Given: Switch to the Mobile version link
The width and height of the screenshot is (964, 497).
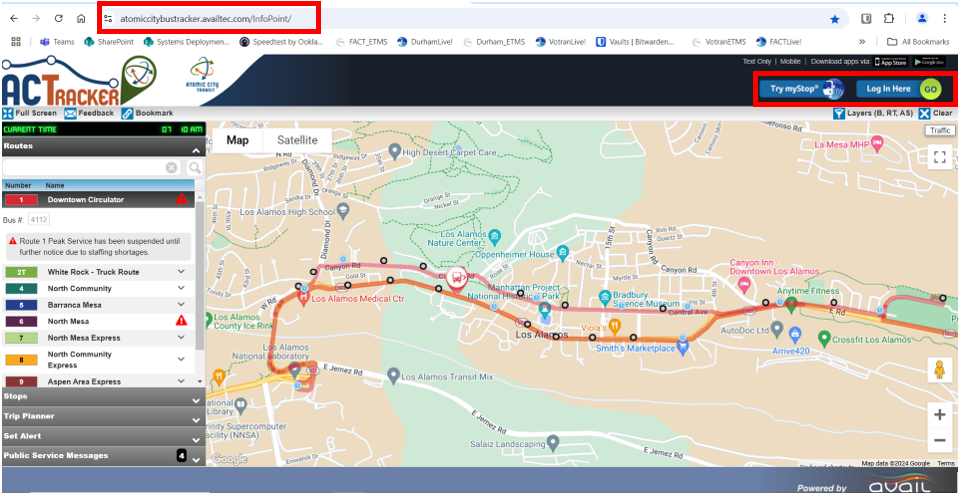Looking at the screenshot, I should click(x=790, y=62).
